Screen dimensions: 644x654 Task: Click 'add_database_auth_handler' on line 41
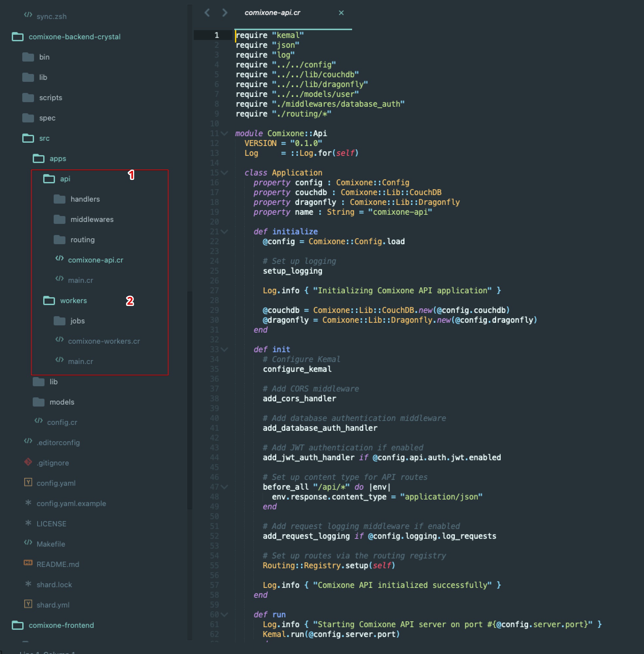tap(320, 428)
